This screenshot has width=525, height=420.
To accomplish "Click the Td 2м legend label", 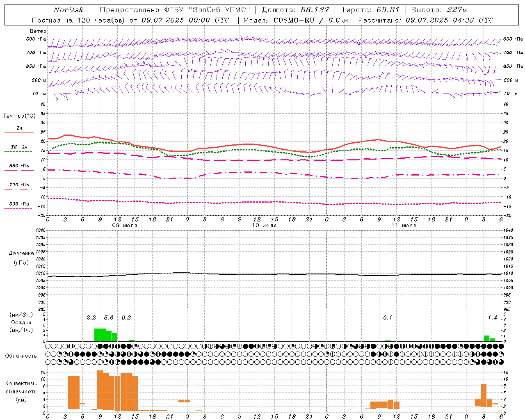I will [19, 147].
